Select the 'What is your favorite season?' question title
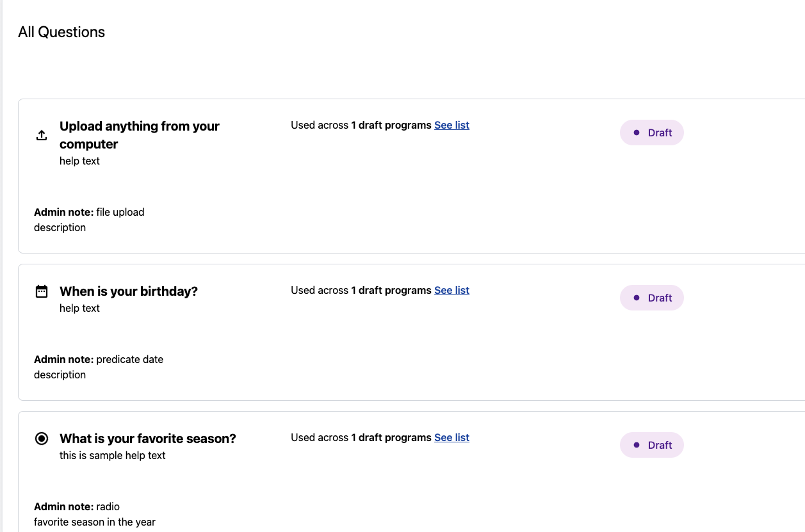Viewport: 805px width, 532px height. click(x=147, y=439)
